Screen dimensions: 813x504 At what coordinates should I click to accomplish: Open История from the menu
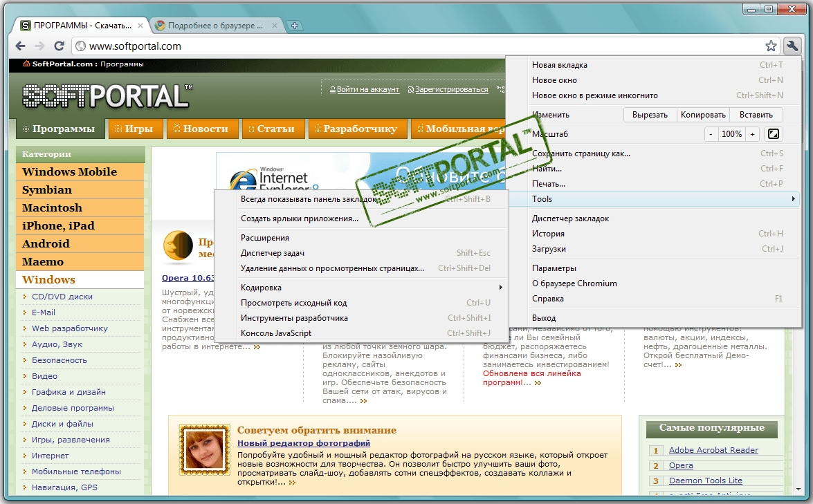[x=655, y=234]
